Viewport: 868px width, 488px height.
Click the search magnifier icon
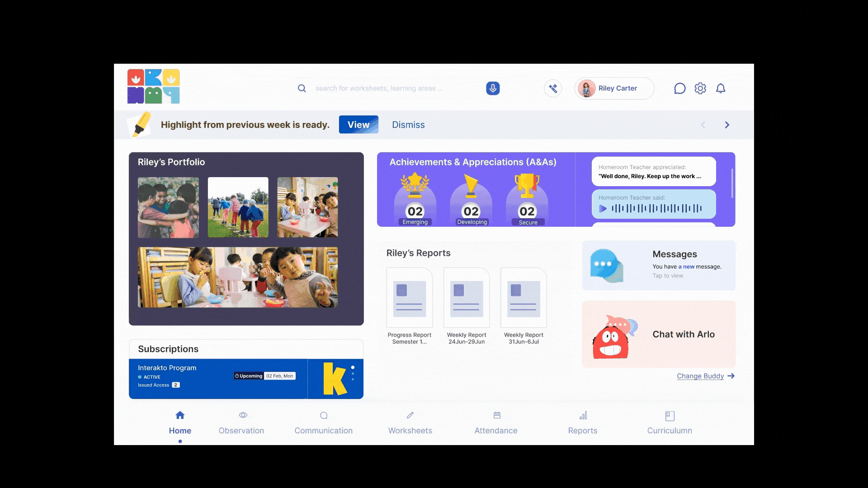[x=302, y=88]
